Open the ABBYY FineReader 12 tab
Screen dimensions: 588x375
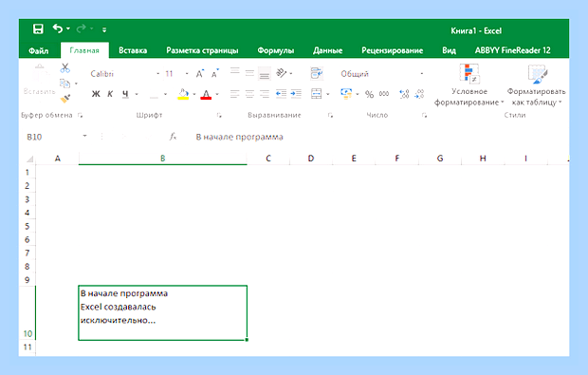point(513,50)
